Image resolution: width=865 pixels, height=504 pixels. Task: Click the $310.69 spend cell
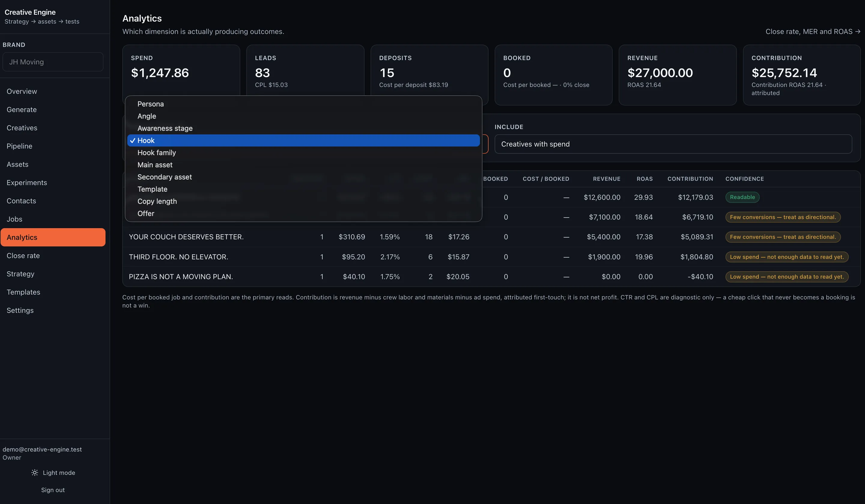pyautogui.click(x=352, y=237)
